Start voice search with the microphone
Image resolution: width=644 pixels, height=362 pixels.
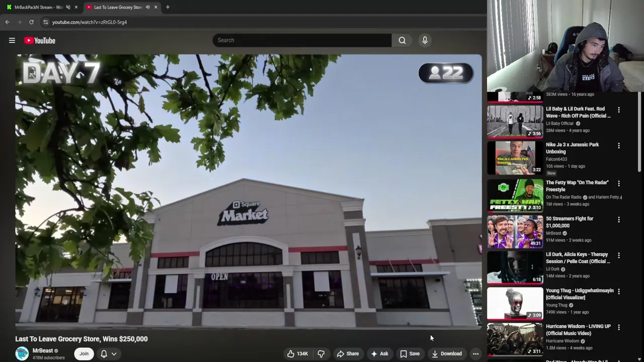pos(425,40)
